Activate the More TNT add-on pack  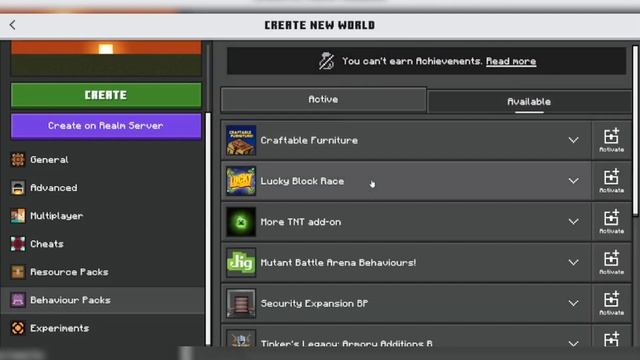[611, 222]
